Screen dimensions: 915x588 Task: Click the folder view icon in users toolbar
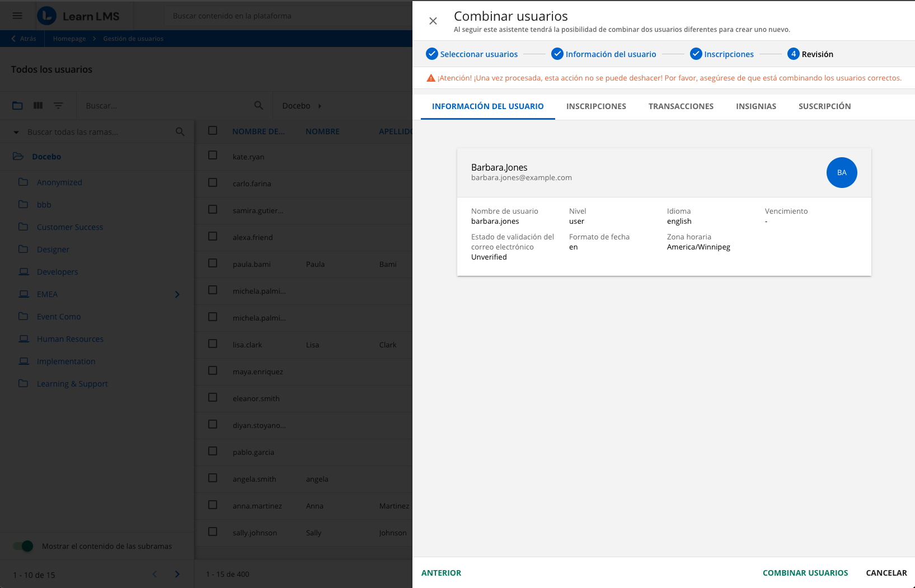(18, 105)
